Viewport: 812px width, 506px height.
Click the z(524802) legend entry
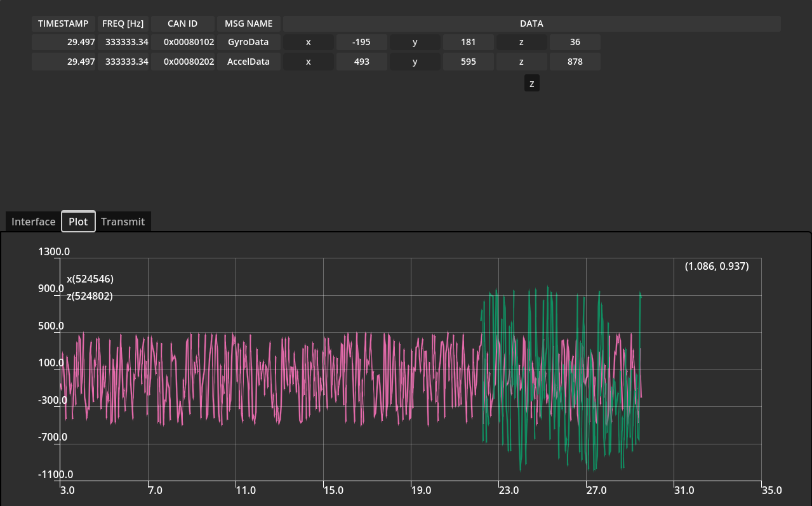90,296
